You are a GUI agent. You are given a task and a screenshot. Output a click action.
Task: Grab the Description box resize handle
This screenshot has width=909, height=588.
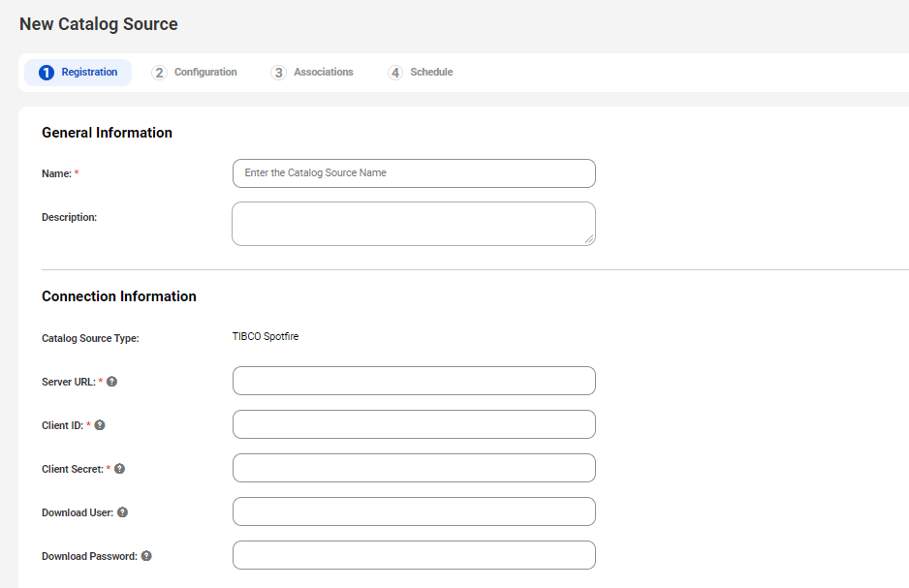(x=589, y=239)
